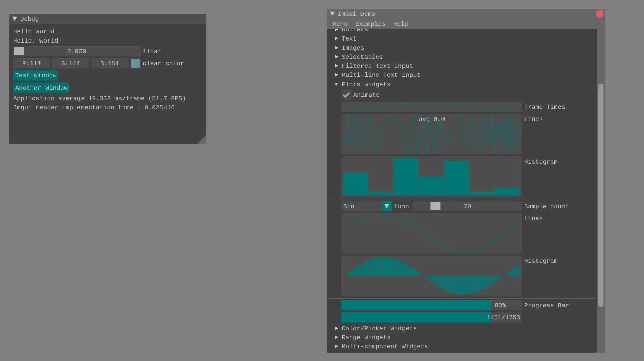Collapse the Debug window header triangle
This screenshot has width=644, height=361.
pyautogui.click(x=15, y=18)
